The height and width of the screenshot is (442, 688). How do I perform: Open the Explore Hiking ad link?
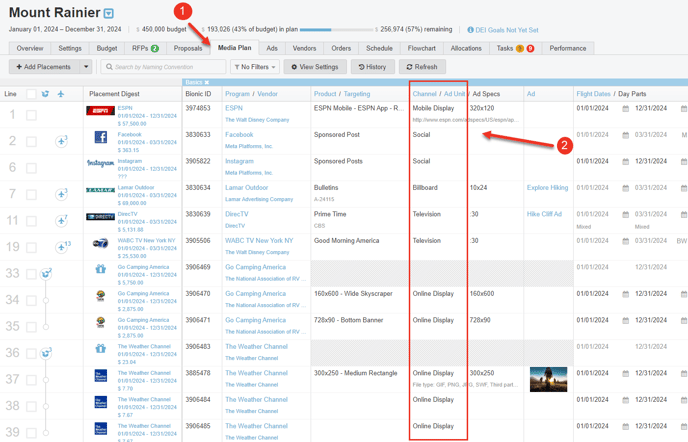547,187
